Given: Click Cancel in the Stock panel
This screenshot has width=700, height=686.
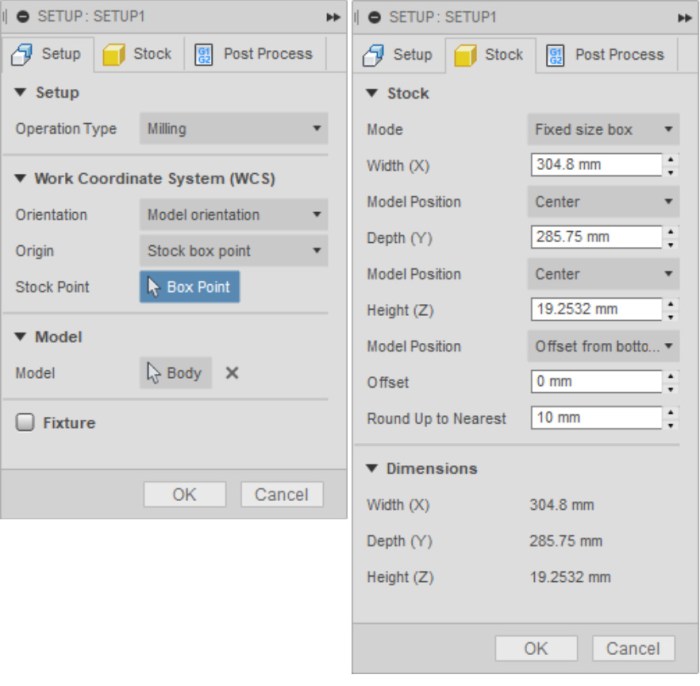Looking at the screenshot, I should coord(632,648).
